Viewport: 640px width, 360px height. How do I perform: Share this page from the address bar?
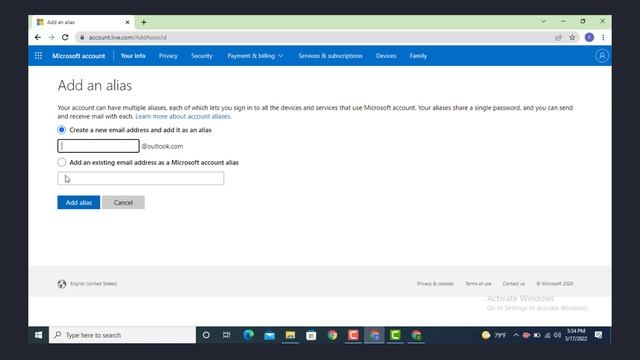(x=558, y=37)
